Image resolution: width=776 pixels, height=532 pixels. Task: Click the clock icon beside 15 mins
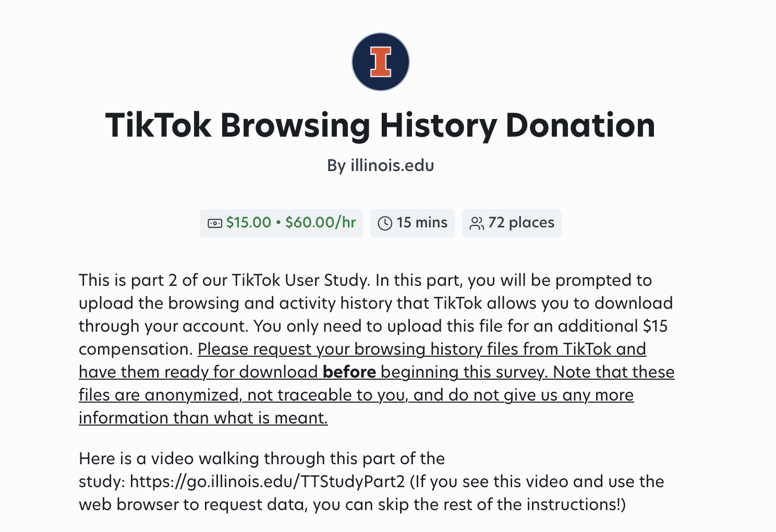385,223
